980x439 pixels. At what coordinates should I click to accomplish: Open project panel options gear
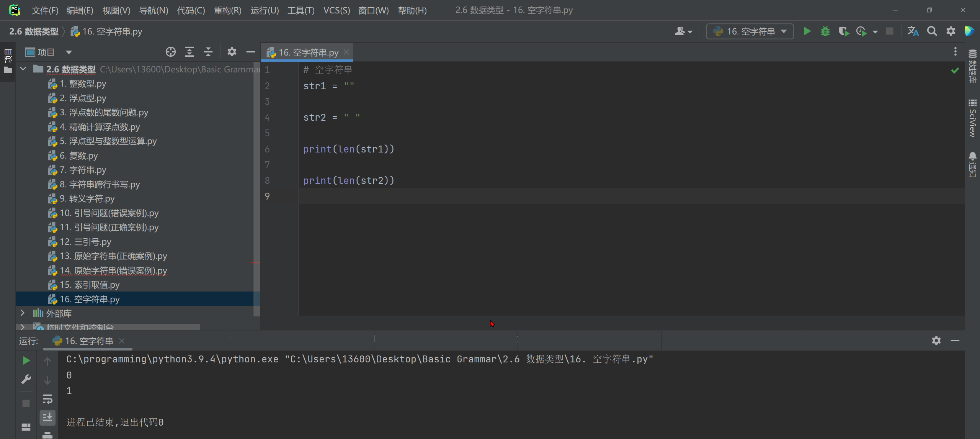pyautogui.click(x=232, y=52)
